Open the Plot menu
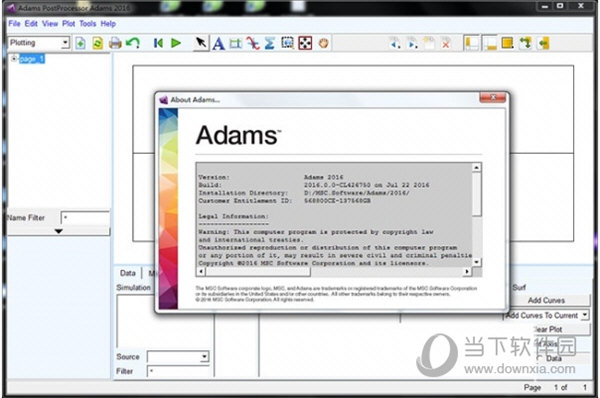This screenshot has width=600, height=398. pyautogui.click(x=68, y=24)
